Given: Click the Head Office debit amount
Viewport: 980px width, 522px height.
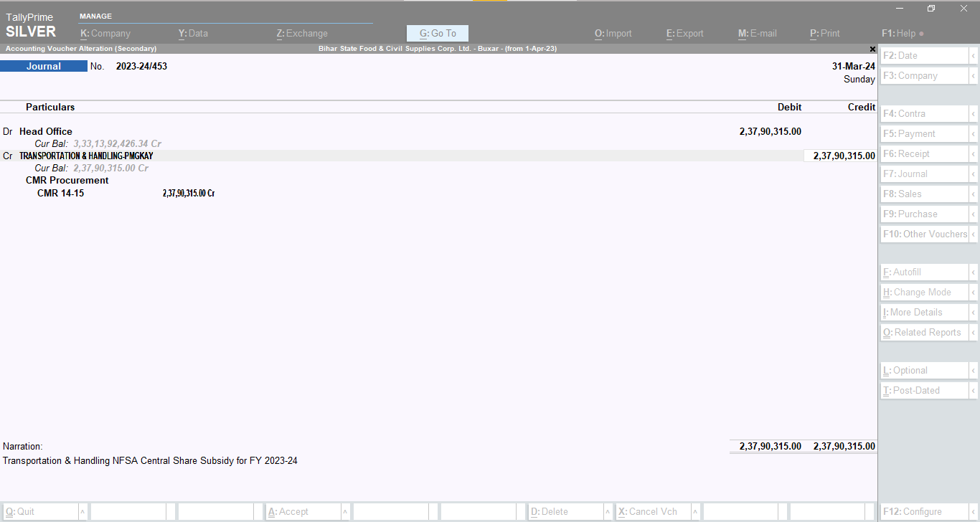Looking at the screenshot, I should click(770, 131).
